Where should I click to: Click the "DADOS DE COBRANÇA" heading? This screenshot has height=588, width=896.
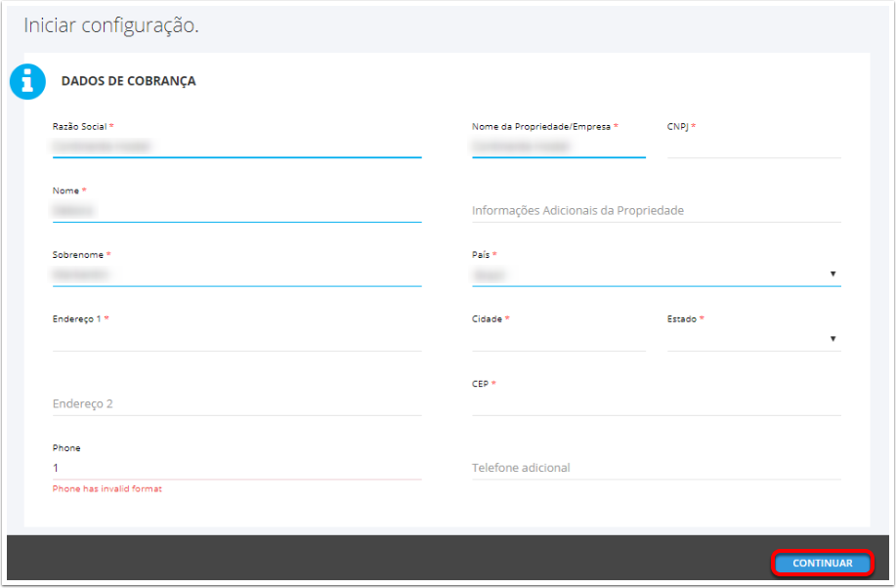click(129, 81)
